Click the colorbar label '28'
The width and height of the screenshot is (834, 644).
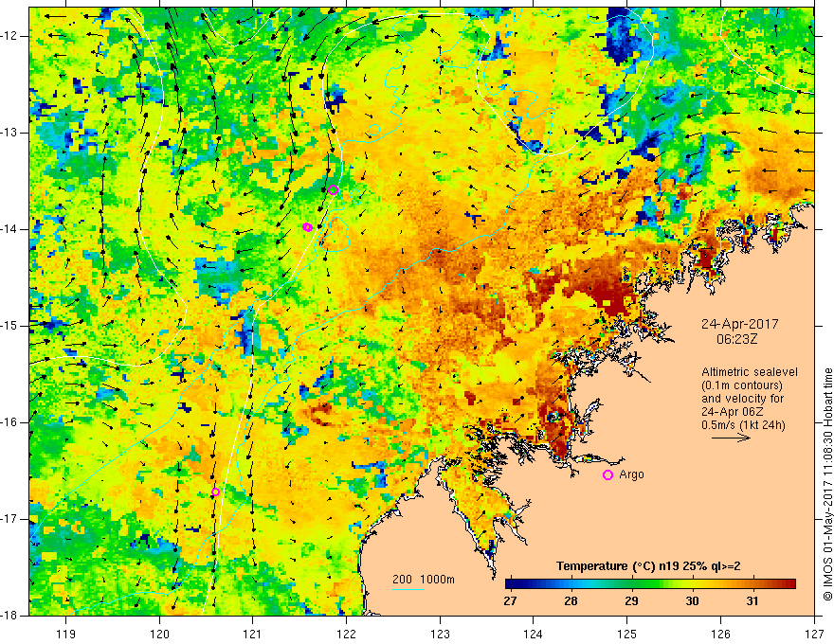pos(571,601)
